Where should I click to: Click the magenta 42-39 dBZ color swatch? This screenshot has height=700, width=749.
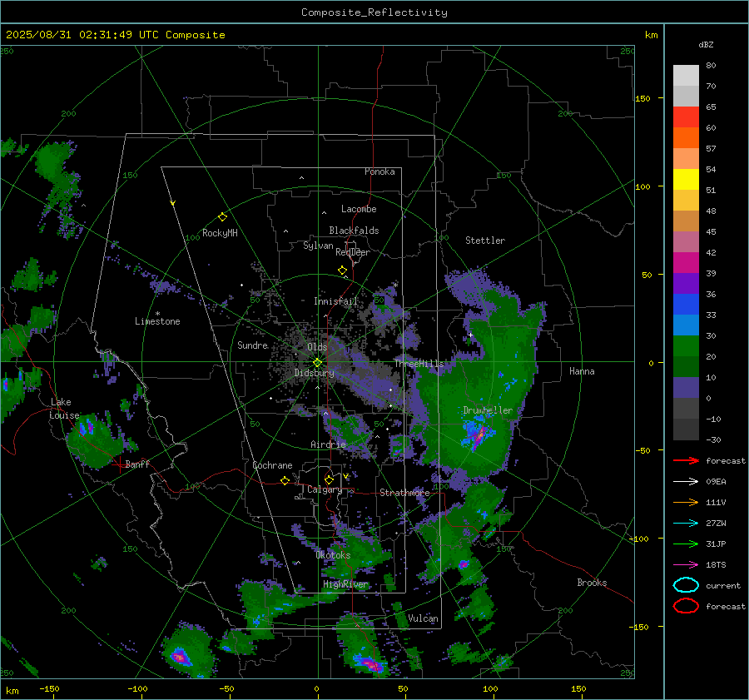(x=686, y=263)
